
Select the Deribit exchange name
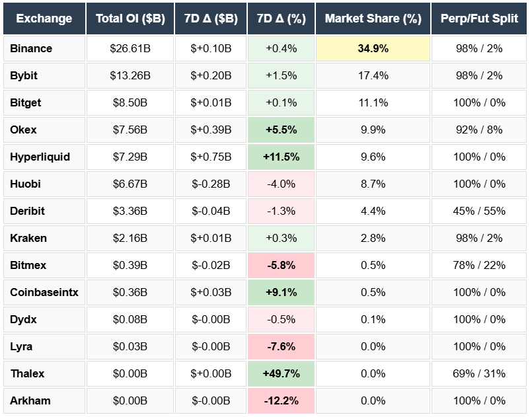tap(28, 211)
